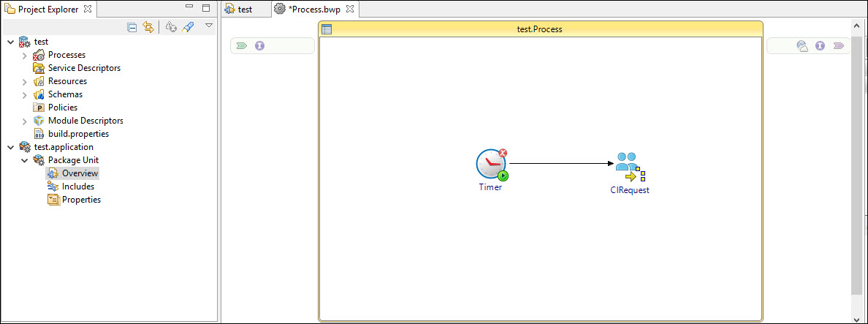The image size is (868, 324).
Task: Collapse the test.application node
Action: click(x=10, y=147)
